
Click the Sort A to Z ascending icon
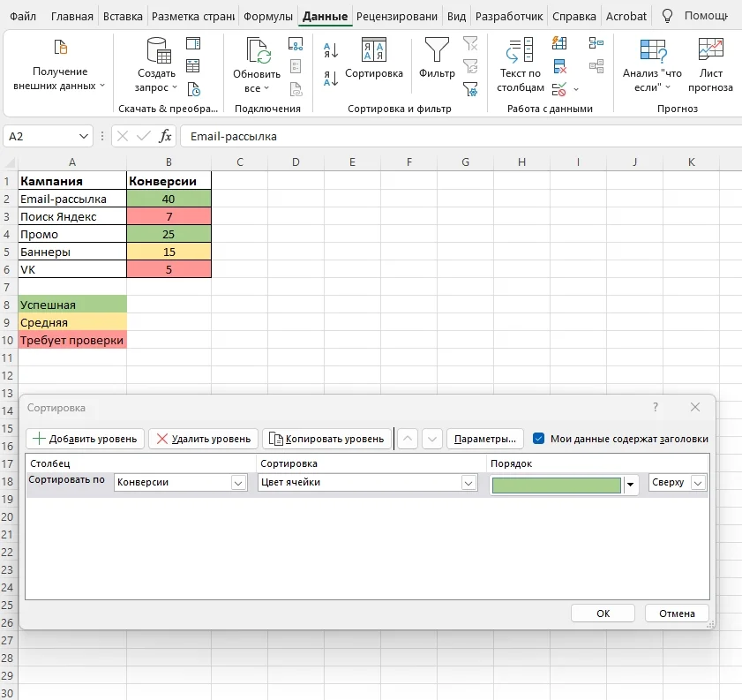tap(331, 50)
